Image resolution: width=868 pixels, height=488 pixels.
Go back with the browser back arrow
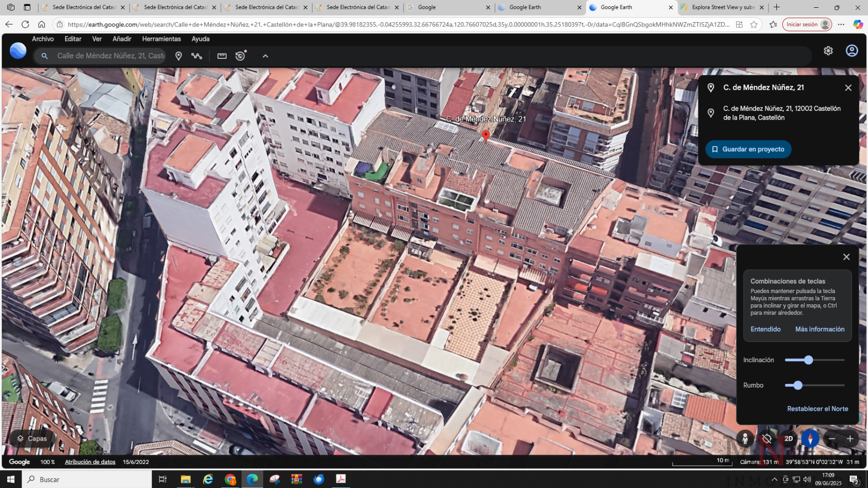[9, 25]
